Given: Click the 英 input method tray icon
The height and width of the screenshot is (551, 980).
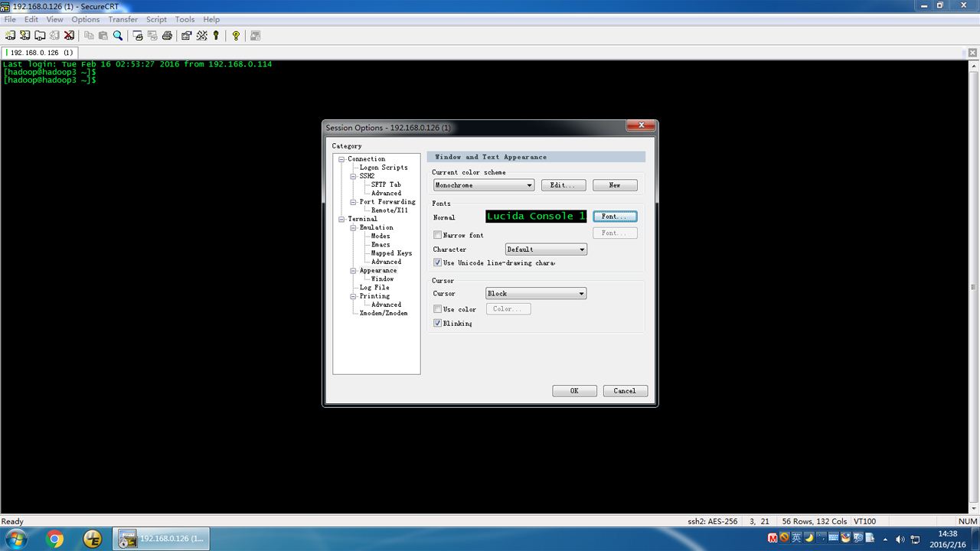Looking at the screenshot, I should click(796, 538).
